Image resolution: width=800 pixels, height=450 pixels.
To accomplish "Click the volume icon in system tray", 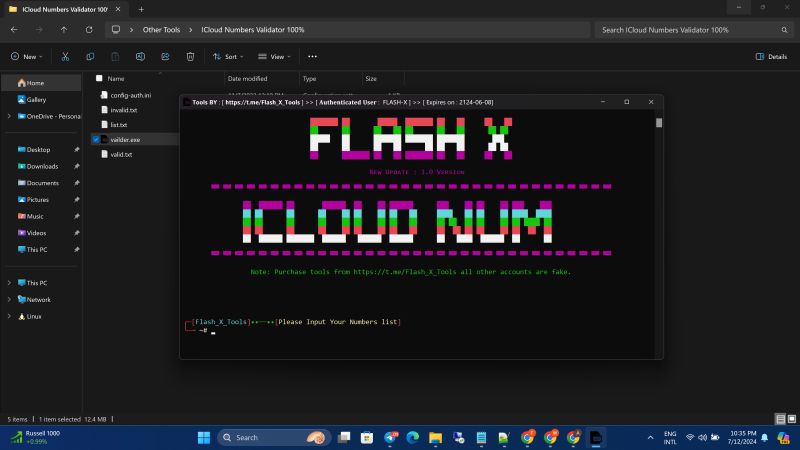I will pos(703,437).
